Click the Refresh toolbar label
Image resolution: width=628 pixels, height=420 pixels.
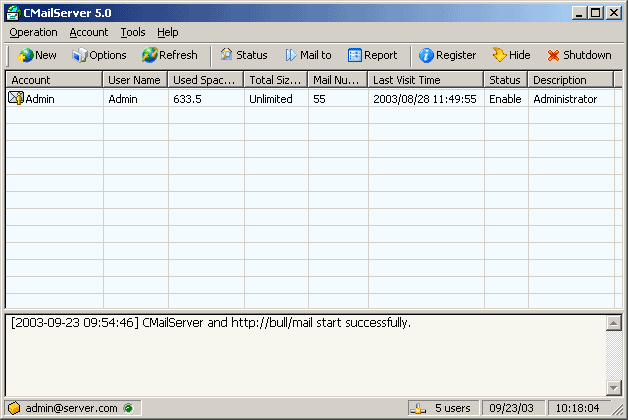click(x=178, y=55)
